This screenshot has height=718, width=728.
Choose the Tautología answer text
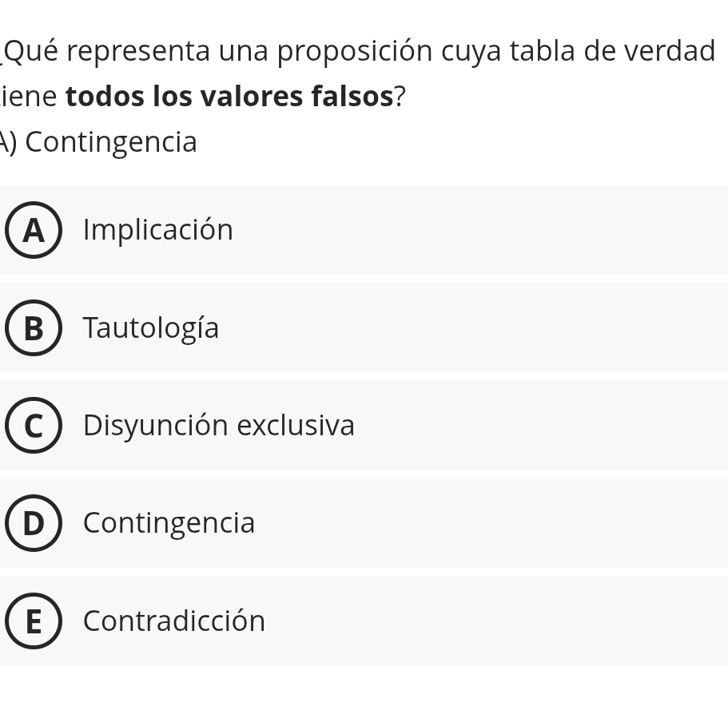151,328
